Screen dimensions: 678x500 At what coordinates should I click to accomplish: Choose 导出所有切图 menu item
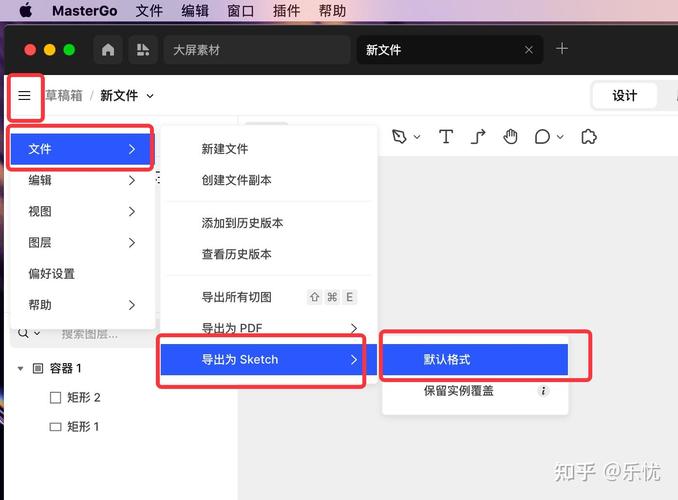coord(269,297)
